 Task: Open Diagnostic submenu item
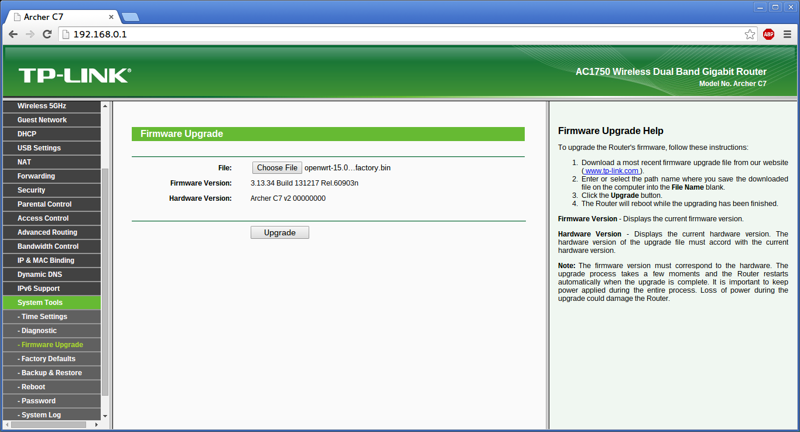click(x=52, y=331)
